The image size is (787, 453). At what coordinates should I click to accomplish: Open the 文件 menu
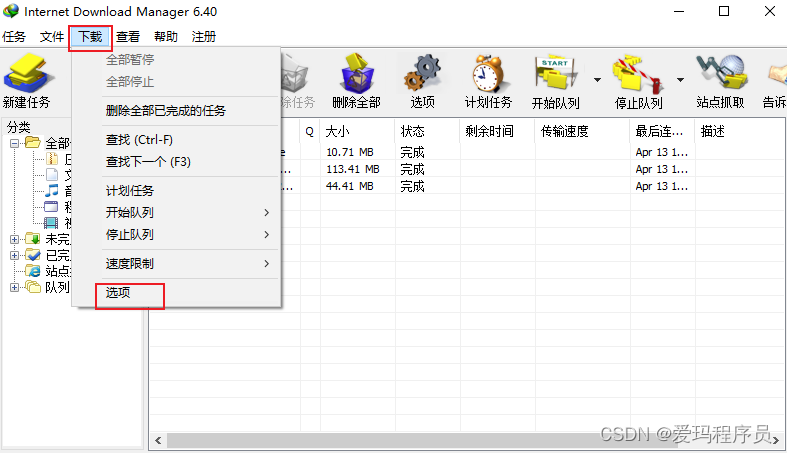pyautogui.click(x=52, y=37)
